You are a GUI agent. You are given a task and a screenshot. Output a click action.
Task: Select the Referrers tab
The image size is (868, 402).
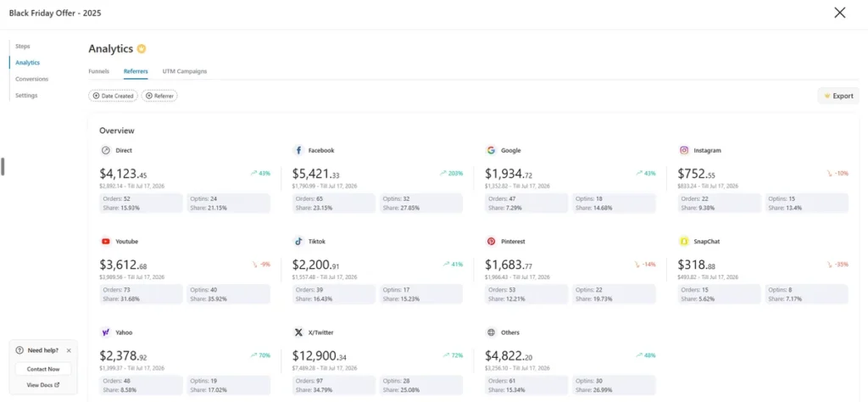[136, 71]
